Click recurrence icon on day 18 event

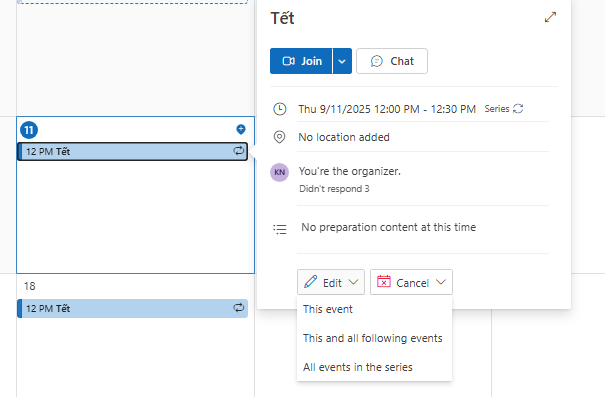tap(238, 307)
